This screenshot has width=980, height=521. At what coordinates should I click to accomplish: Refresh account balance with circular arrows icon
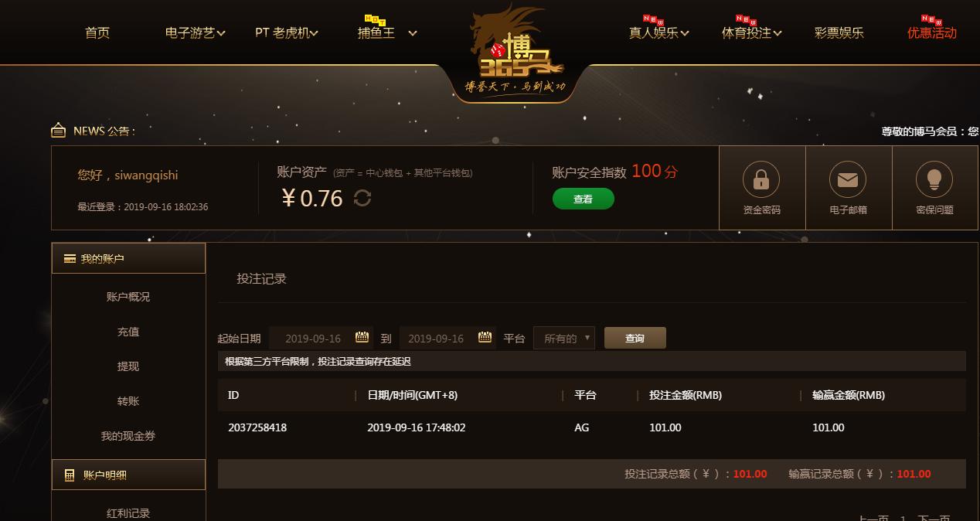(362, 199)
